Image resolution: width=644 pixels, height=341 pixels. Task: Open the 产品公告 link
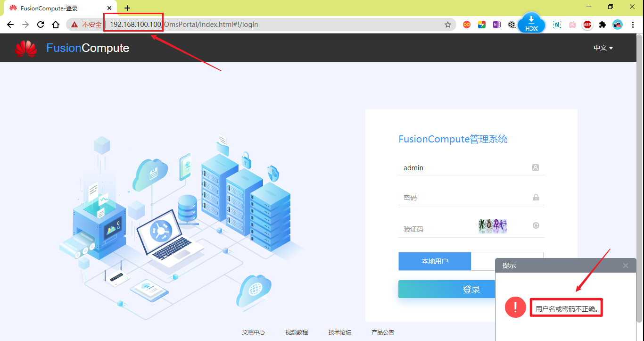tap(383, 332)
